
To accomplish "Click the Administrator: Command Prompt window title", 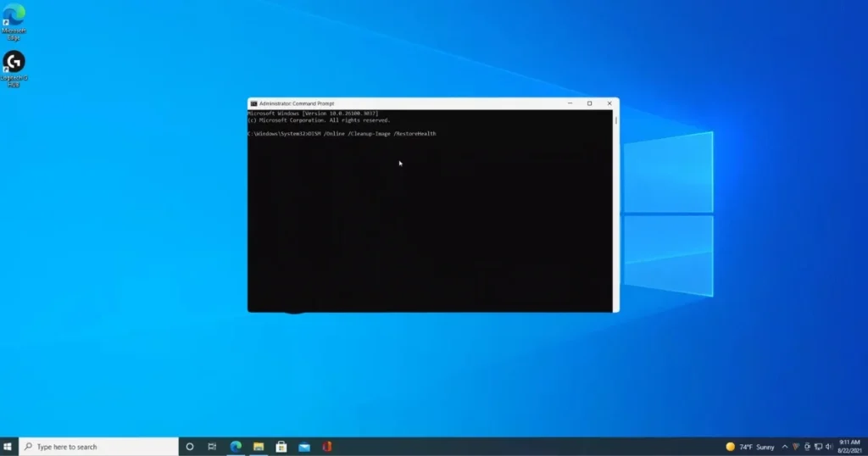I will 297,103.
